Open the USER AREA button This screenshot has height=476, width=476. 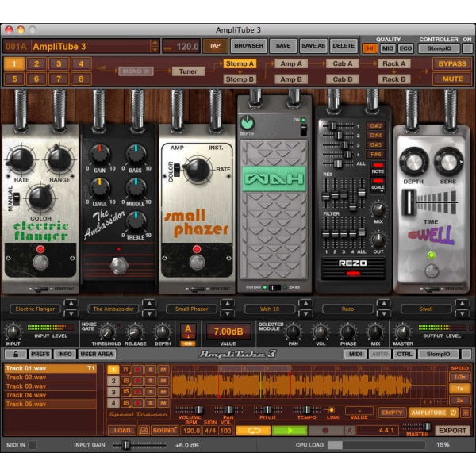coord(97,354)
